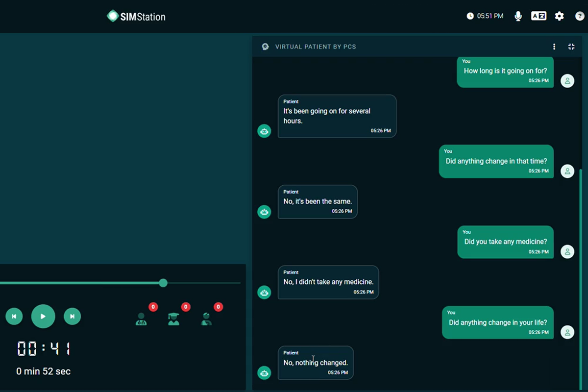588x392 pixels.
Task: Click the red badge on graduate icon
Action: (x=186, y=307)
